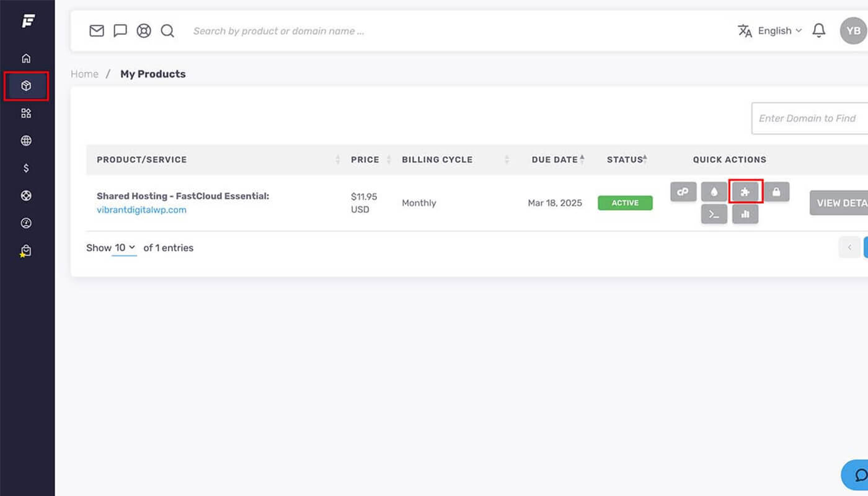868x496 pixels.
Task: Sort by Status column header
Action: 626,159
